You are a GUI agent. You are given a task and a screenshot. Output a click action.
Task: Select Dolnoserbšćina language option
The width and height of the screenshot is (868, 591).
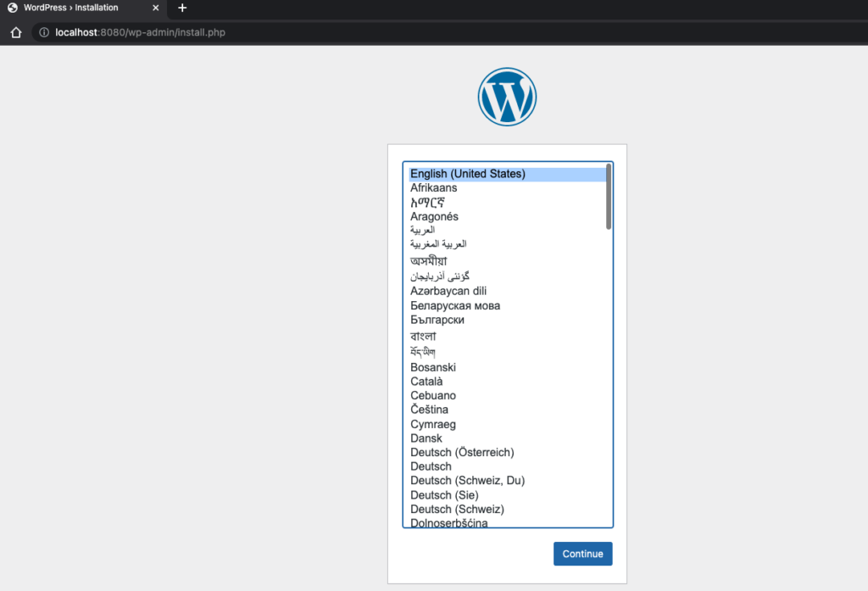(508, 522)
